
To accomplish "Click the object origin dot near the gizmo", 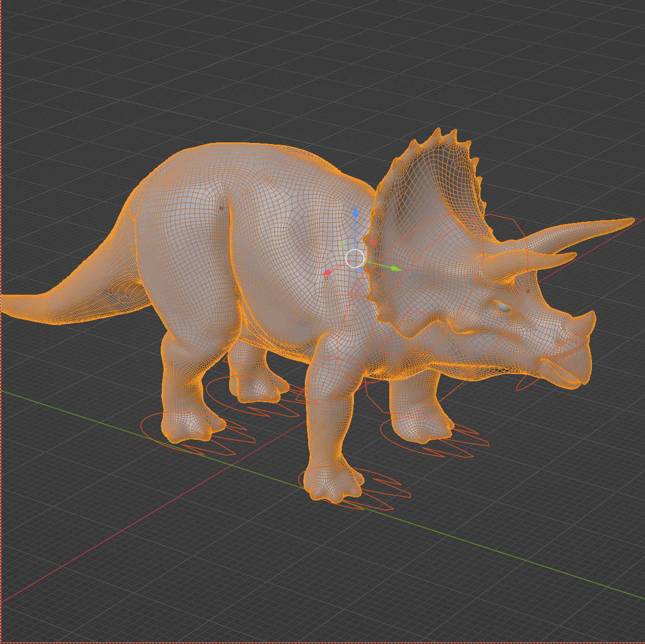I will coord(326,279).
